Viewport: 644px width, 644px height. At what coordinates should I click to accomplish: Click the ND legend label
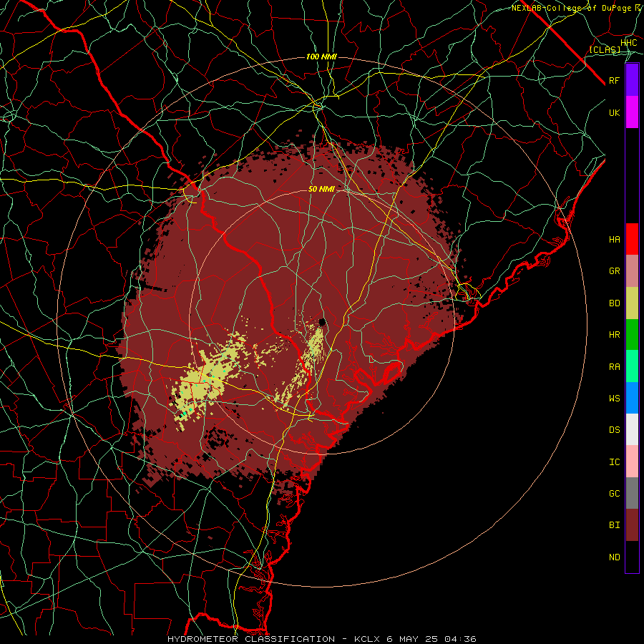(x=615, y=557)
